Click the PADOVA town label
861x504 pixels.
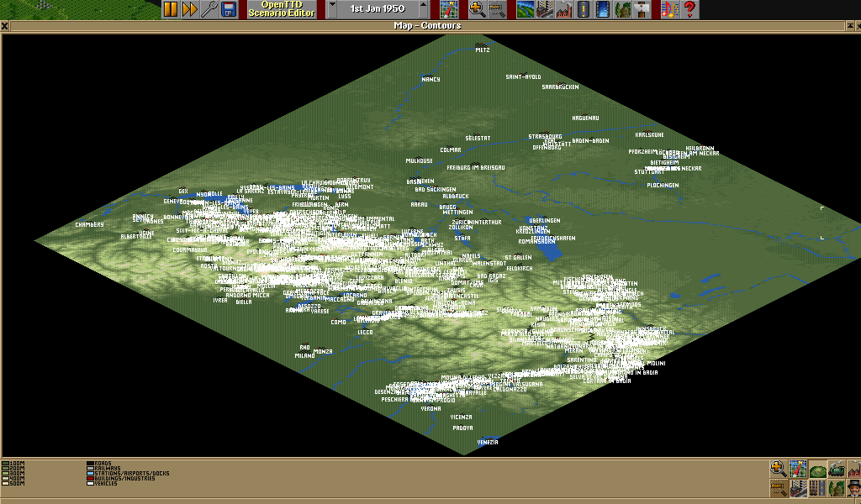(x=463, y=428)
